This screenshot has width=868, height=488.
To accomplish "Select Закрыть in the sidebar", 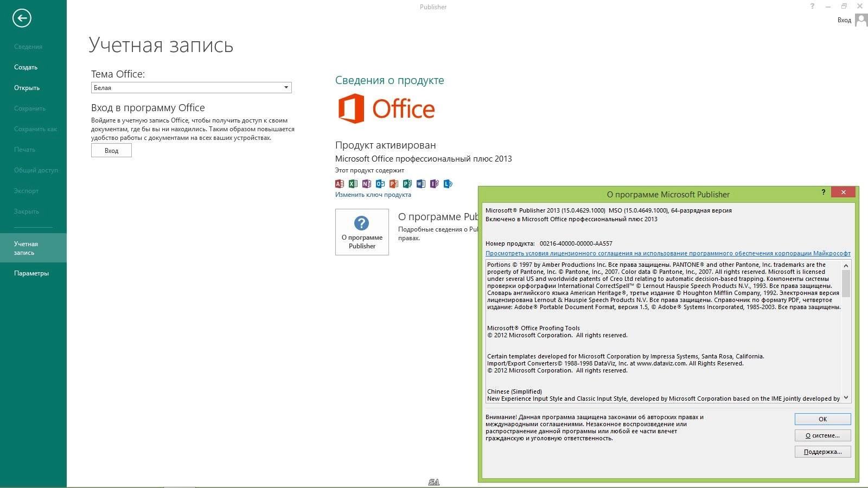I will tap(27, 211).
